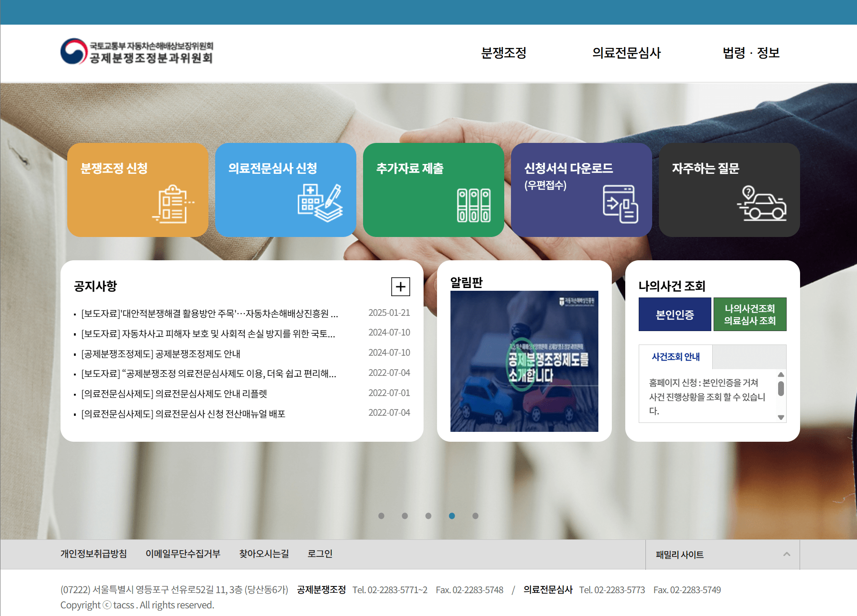This screenshot has height=616, width=857.
Task: Select the active blue fourth carousel dot
Action: pyautogui.click(x=452, y=516)
